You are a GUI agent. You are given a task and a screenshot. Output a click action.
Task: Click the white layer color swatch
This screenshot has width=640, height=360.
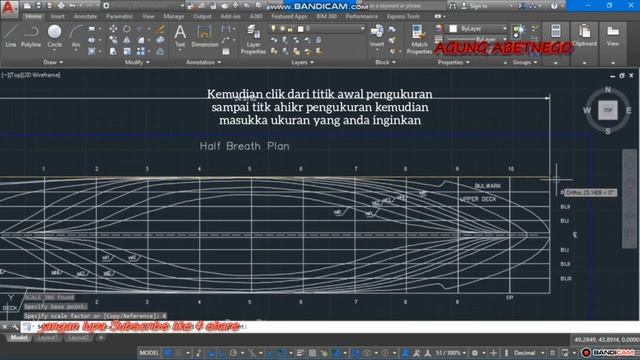point(300,29)
